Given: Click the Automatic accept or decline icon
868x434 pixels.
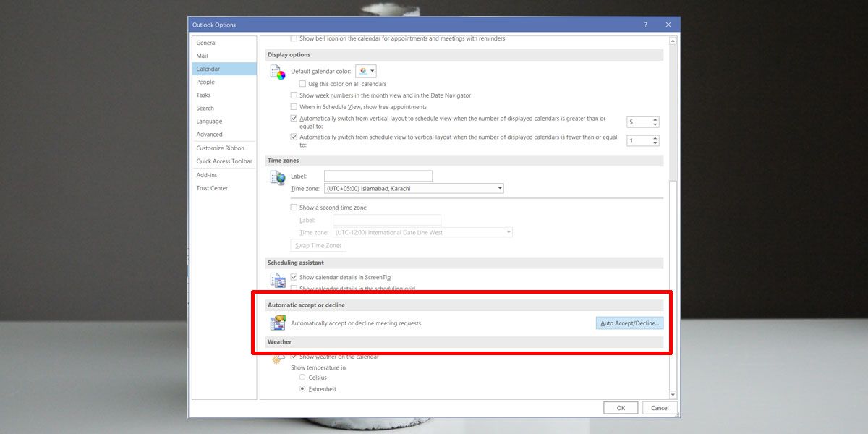Looking at the screenshot, I should (x=278, y=323).
